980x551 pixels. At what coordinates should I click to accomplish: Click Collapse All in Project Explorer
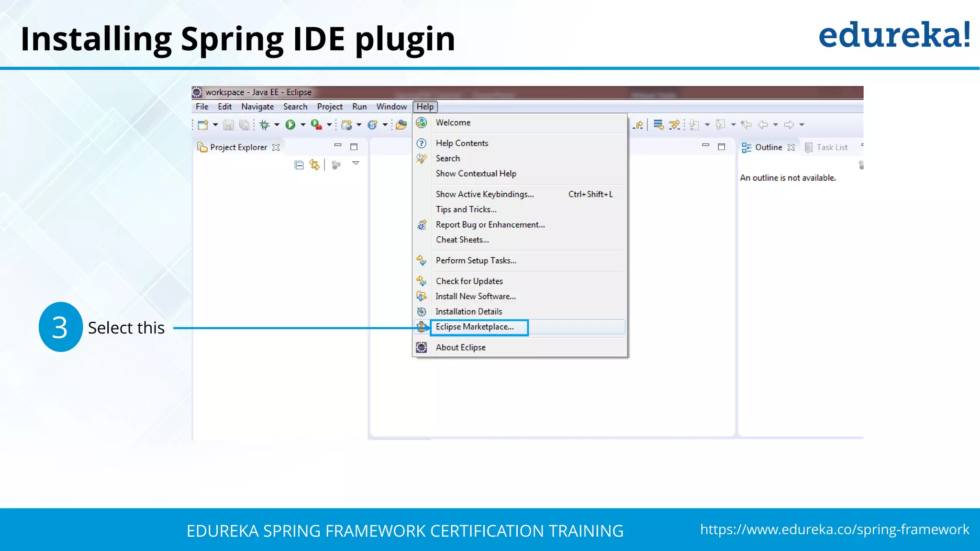coord(299,165)
